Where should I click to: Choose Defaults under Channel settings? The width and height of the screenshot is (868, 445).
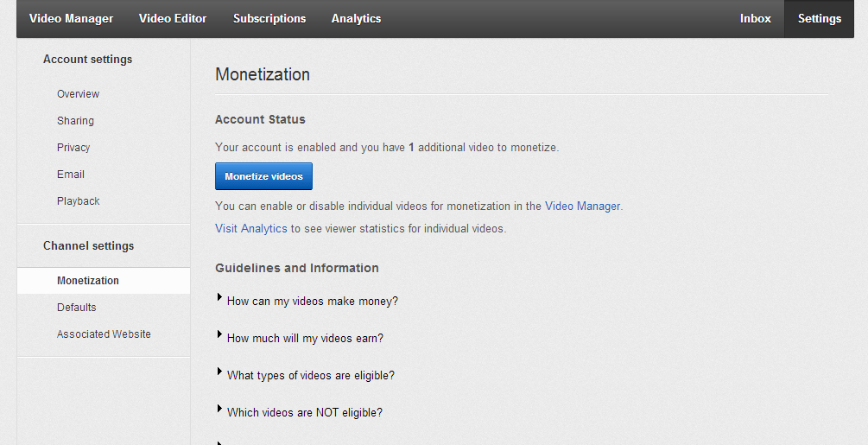[77, 308]
